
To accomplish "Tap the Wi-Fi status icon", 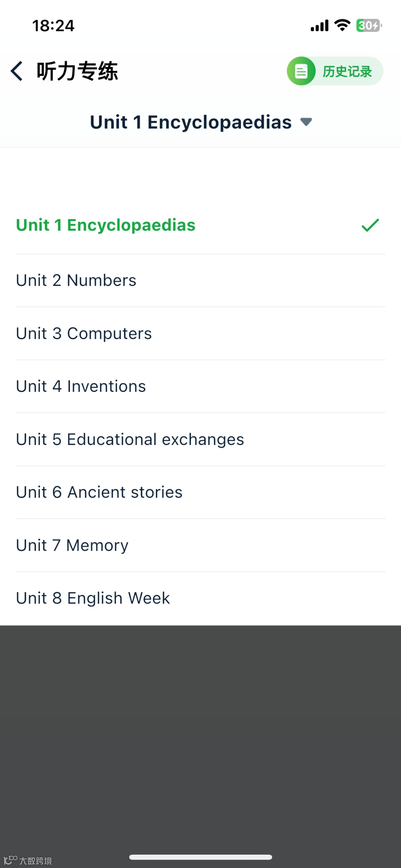I will tap(342, 25).
